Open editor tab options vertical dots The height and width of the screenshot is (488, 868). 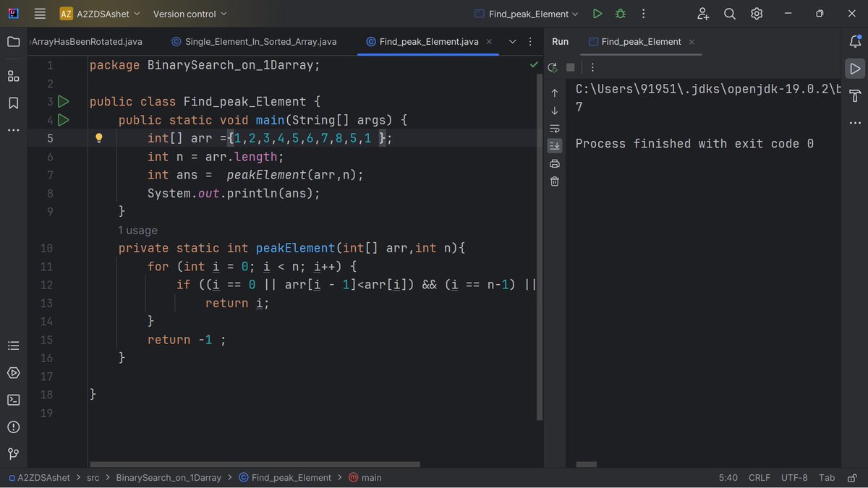click(x=531, y=42)
